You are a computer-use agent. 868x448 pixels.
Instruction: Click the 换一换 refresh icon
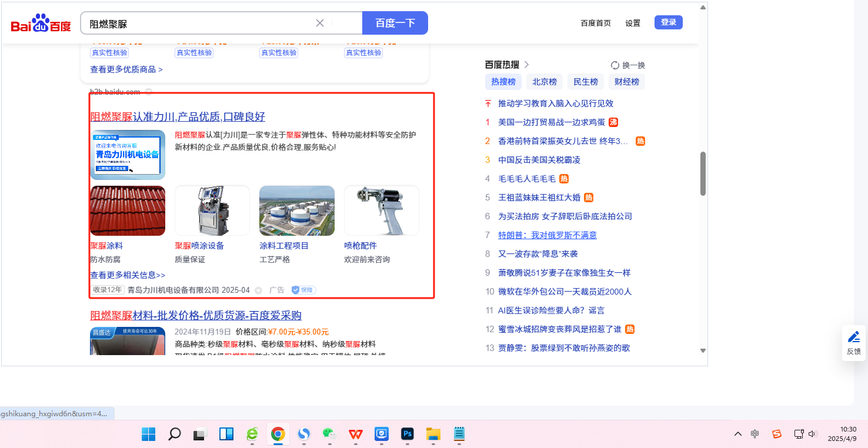(615, 65)
